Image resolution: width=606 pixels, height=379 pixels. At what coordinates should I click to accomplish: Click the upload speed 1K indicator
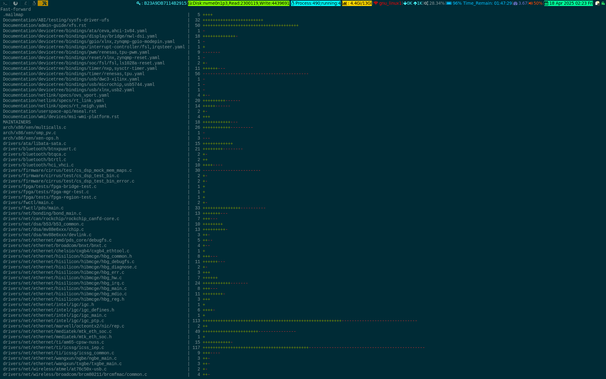pyautogui.click(x=418, y=3)
